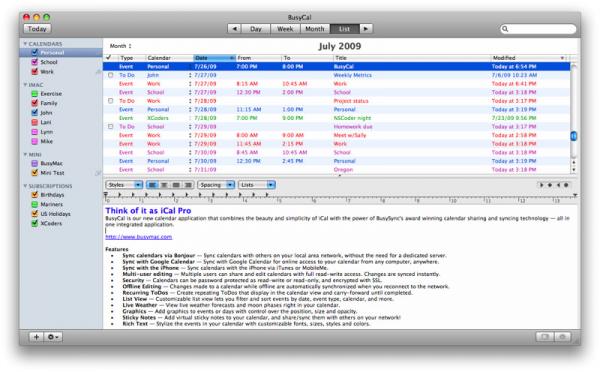This screenshot has width=600, height=372.
Task: Click the search input field
Action: (x=538, y=29)
